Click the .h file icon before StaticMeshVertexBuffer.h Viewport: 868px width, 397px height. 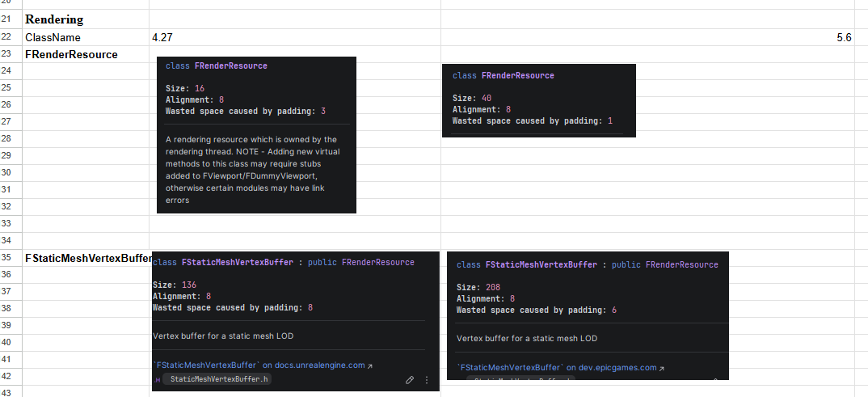tap(158, 380)
